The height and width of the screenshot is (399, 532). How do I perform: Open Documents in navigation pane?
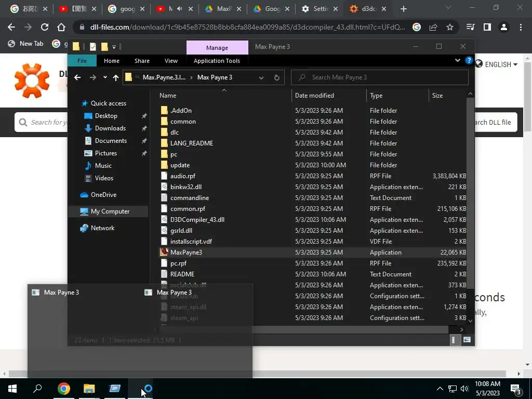pyautogui.click(x=111, y=141)
